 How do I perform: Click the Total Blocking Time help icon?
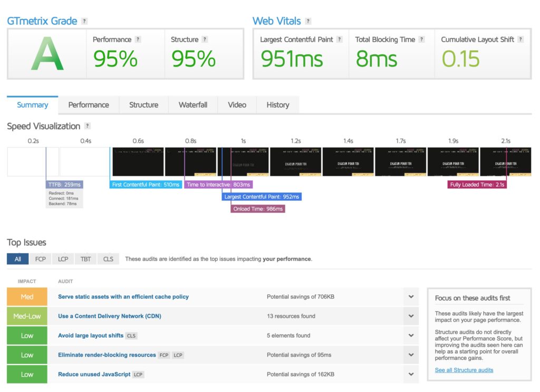pos(421,40)
